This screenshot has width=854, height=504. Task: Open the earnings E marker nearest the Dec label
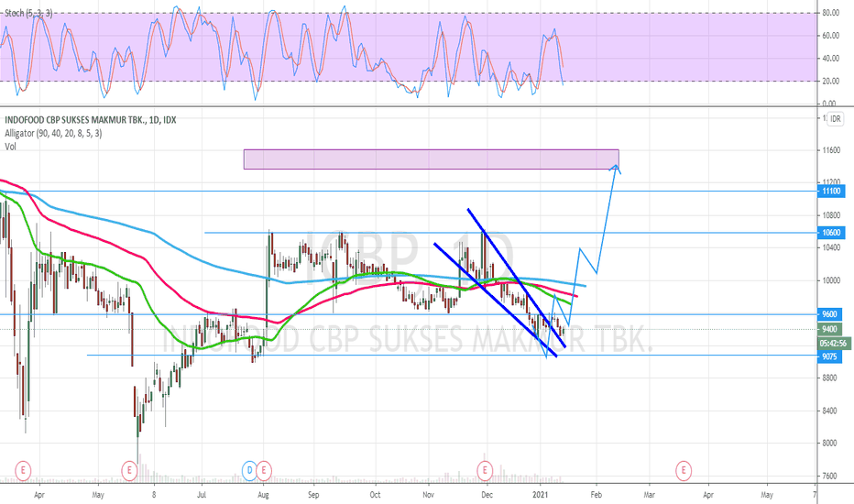(485, 470)
